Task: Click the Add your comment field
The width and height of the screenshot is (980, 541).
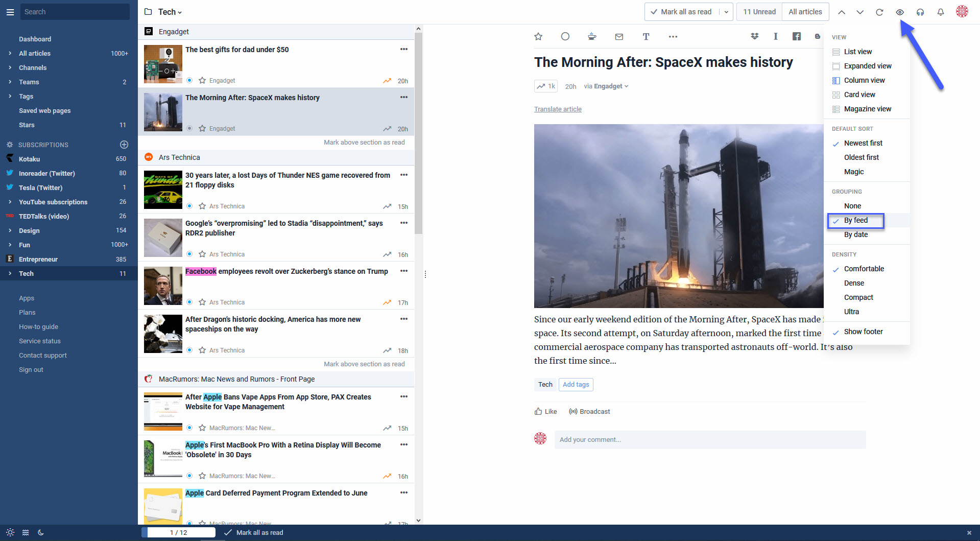Action: click(x=710, y=439)
